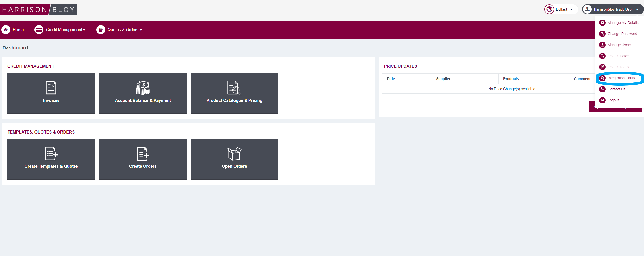This screenshot has height=256, width=644.
Task: Select Manage My Details menu item
Action: pos(623,23)
